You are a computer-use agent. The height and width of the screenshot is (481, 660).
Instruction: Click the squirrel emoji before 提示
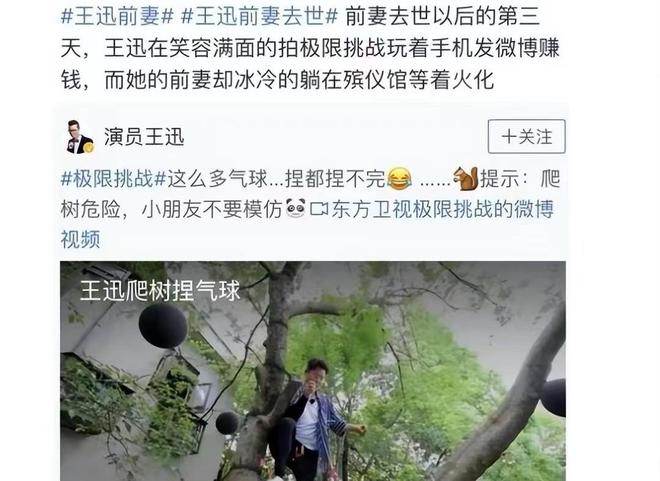(x=466, y=178)
